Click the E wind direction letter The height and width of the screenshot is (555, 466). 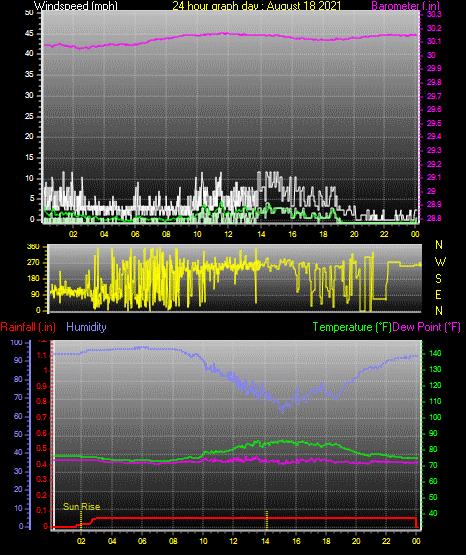click(438, 295)
